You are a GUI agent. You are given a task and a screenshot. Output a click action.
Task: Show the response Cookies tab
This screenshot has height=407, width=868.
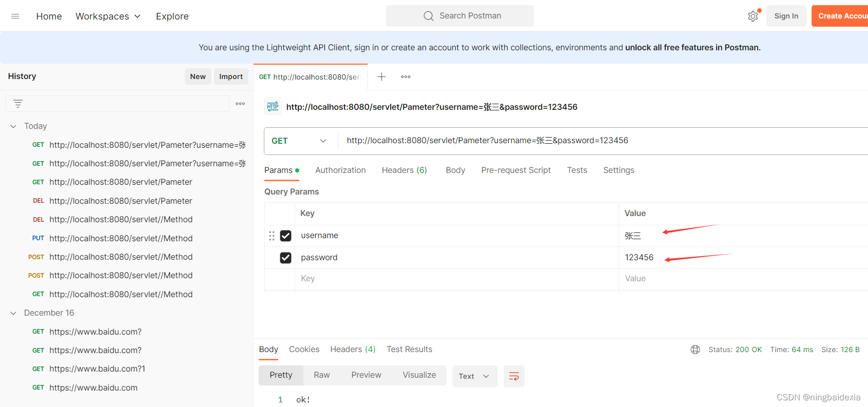point(304,350)
